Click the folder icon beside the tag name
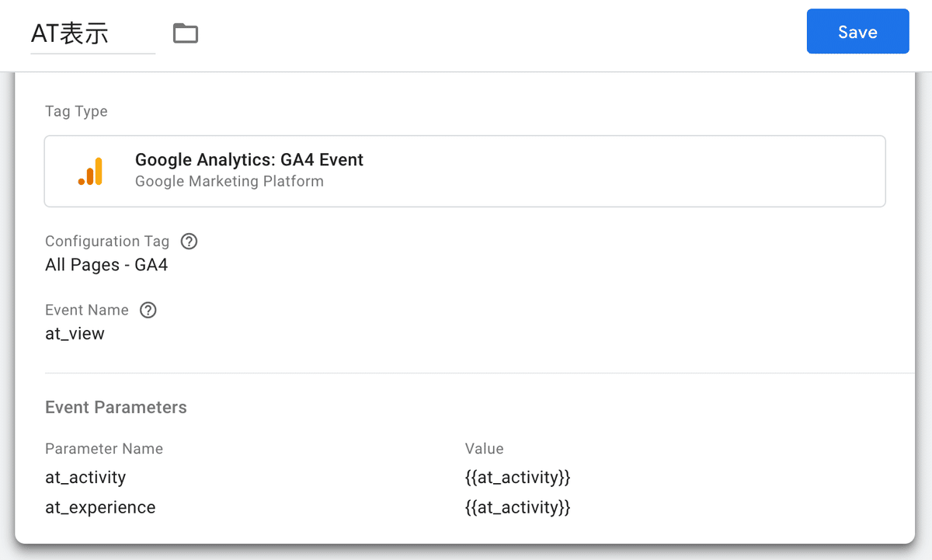932x560 pixels. click(186, 33)
